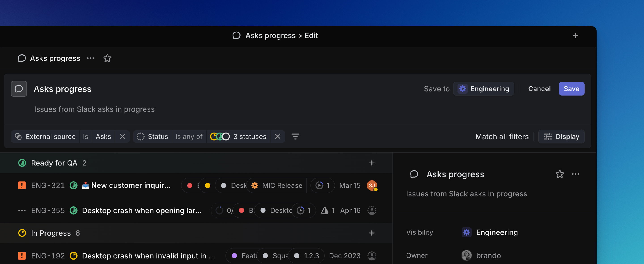Image resolution: width=644 pixels, height=264 pixels.
Task: Click the External source filter label
Action: click(x=45, y=137)
